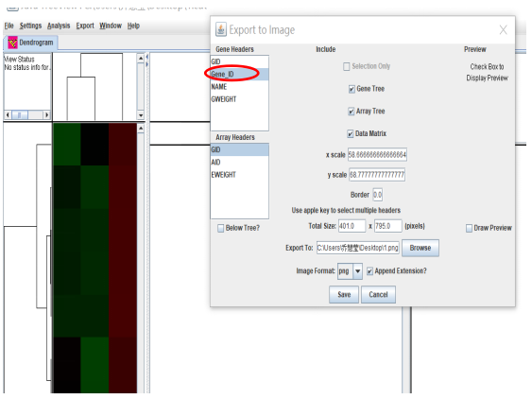Enable the Draw Preview checkbox
This screenshot has width=532, height=399.
point(469,228)
